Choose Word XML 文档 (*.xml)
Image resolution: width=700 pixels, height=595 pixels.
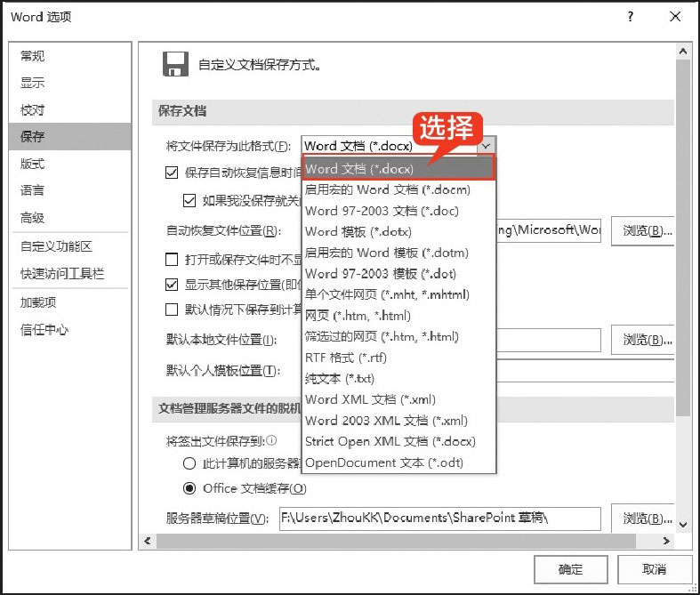[398, 399]
